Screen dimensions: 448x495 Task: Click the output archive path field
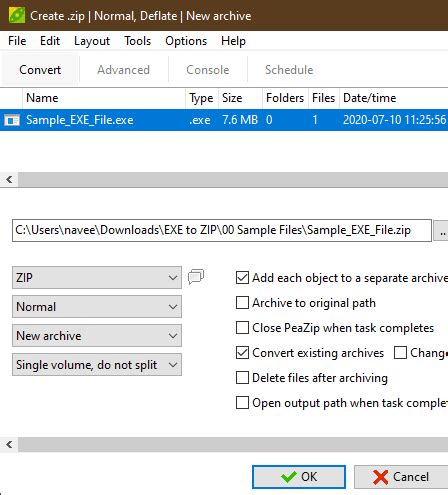222,230
